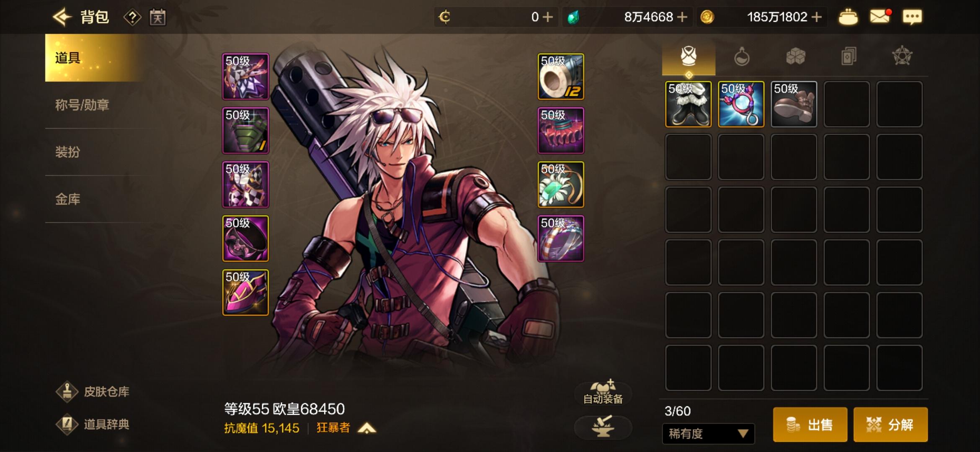This screenshot has width=980, height=452.
Task: Switch to the pentagram star tab icon
Action: (902, 56)
